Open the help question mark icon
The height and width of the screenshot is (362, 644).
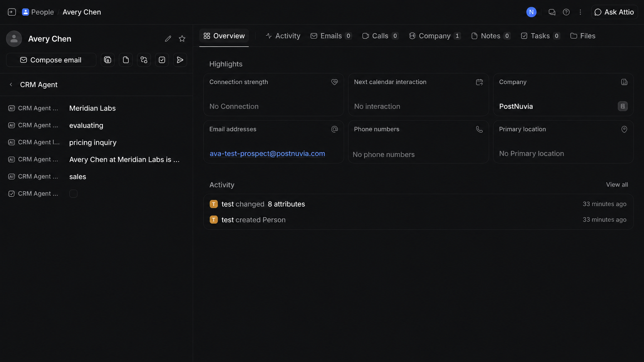coord(566,12)
